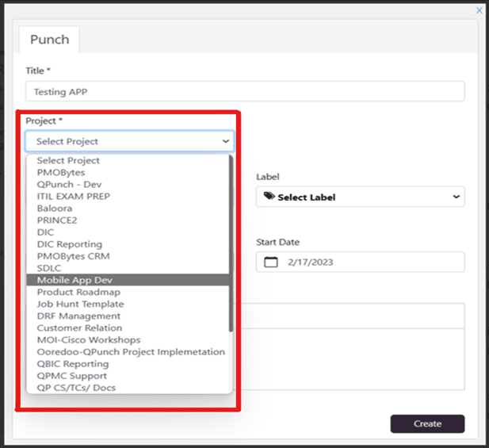The height and width of the screenshot is (448, 489).
Task: Choose PRINCE2 from the project list
Action: pos(57,220)
